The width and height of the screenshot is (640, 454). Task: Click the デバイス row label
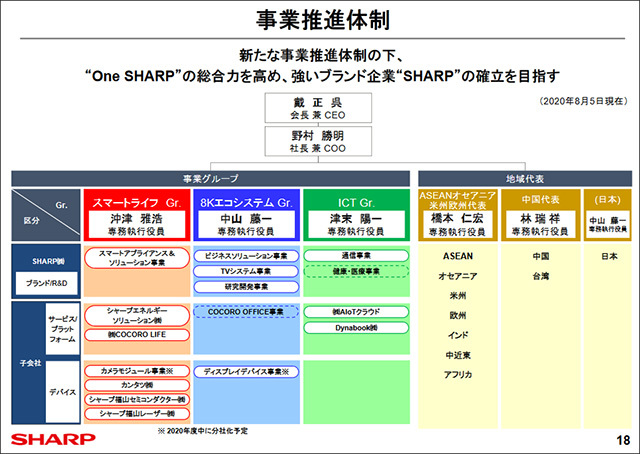point(62,392)
